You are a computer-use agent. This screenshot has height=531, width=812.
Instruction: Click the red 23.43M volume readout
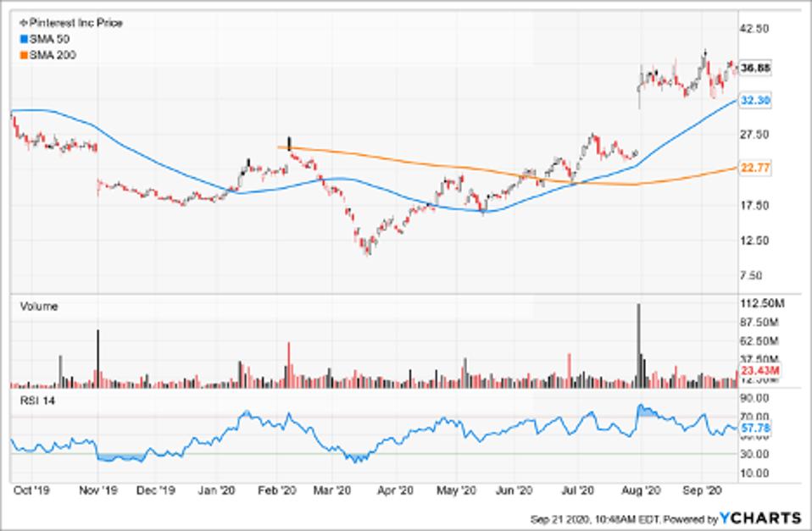(x=759, y=370)
